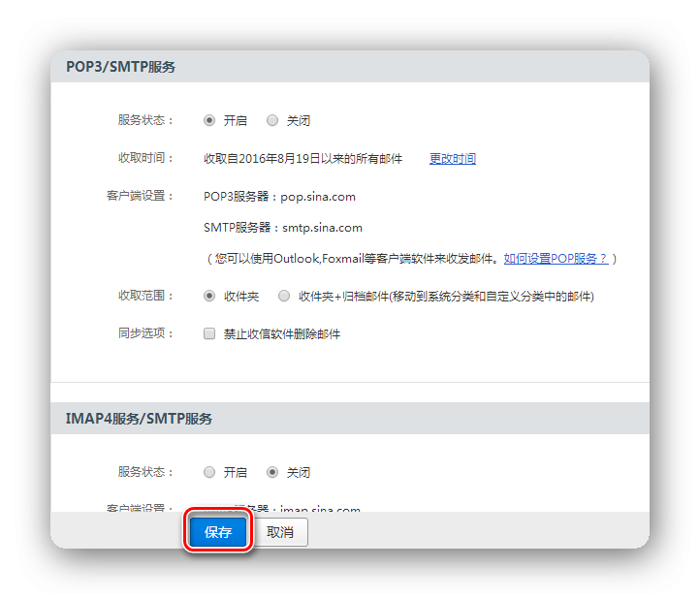Click the IMAP4服务/SMTP服务 section header
700x599 pixels.
(x=139, y=419)
